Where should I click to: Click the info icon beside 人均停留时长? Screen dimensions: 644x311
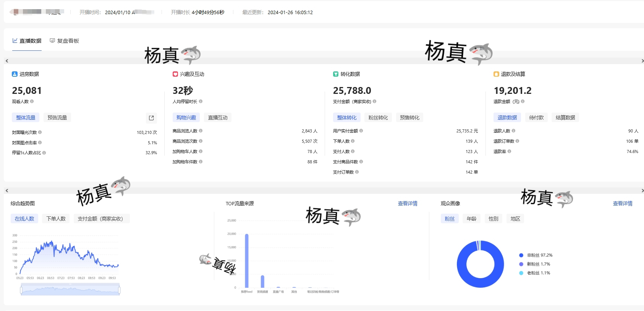point(201,102)
